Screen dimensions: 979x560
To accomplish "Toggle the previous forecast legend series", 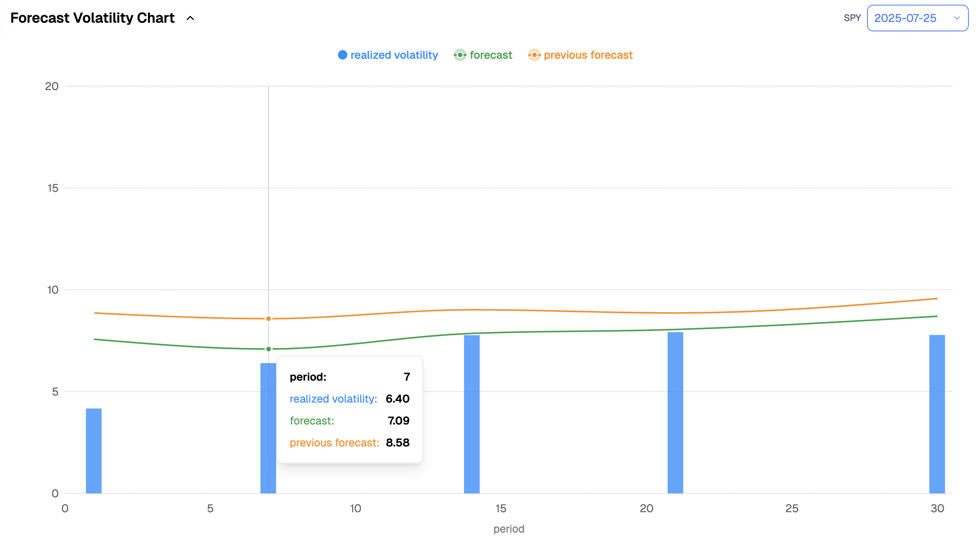I will [x=588, y=55].
